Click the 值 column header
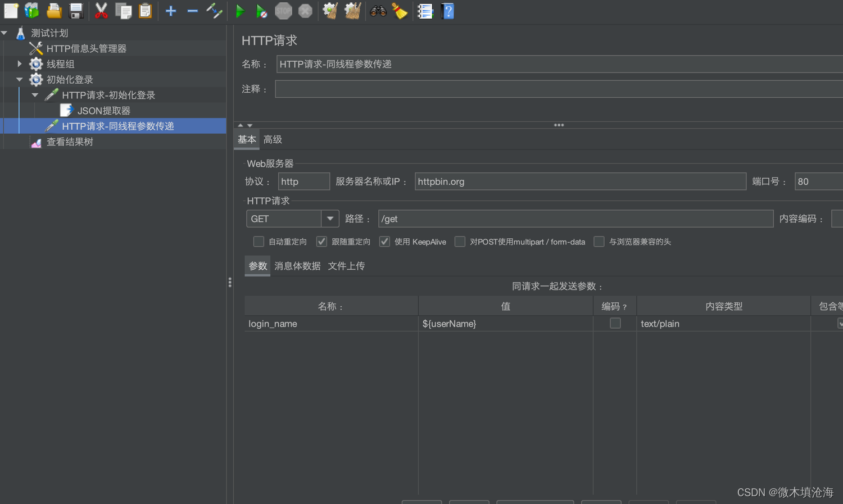The image size is (843, 504). pos(506,306)
